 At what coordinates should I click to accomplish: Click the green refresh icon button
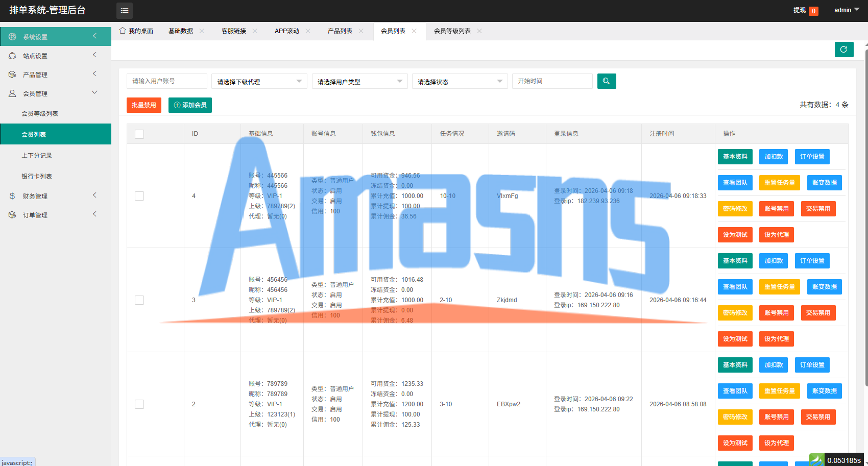844,50
